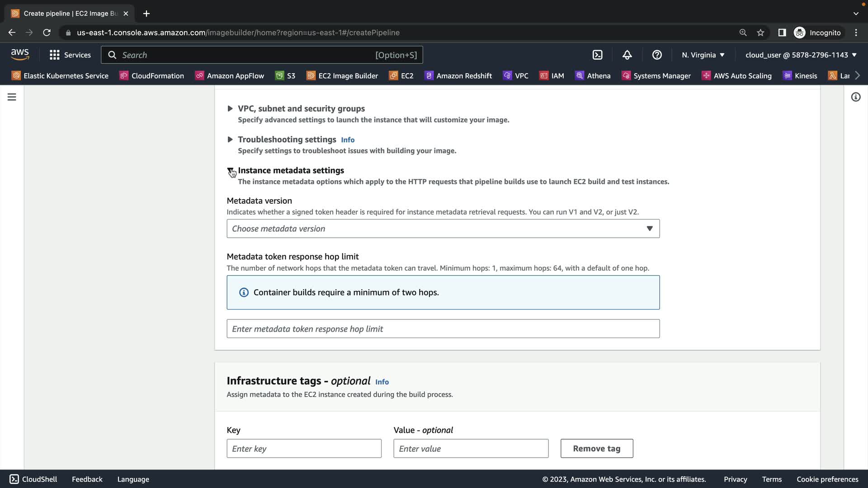Open the Language menu in footer
The height and width of the screenshot is (488, 868).
click(133, 479)
